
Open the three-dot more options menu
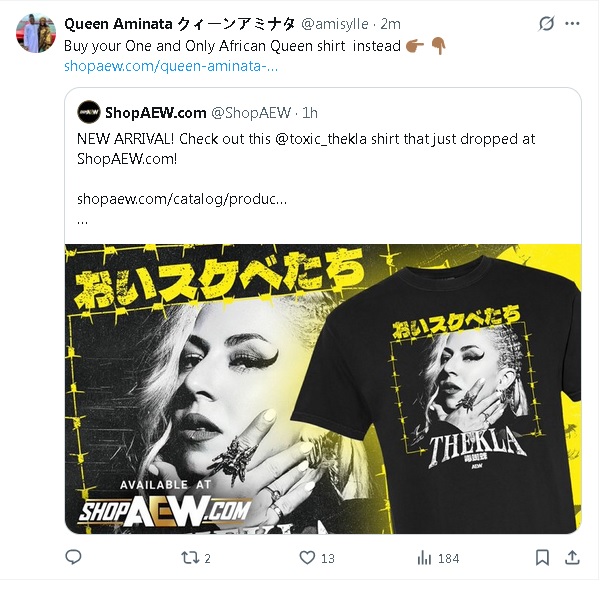point(575,23)
